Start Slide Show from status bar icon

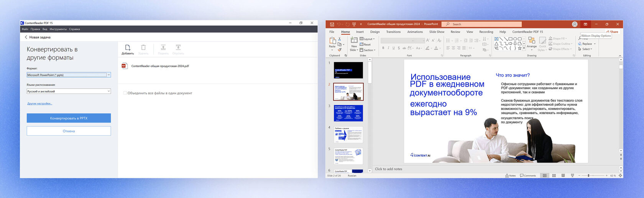pyautogui.click(x=572, y=175)
